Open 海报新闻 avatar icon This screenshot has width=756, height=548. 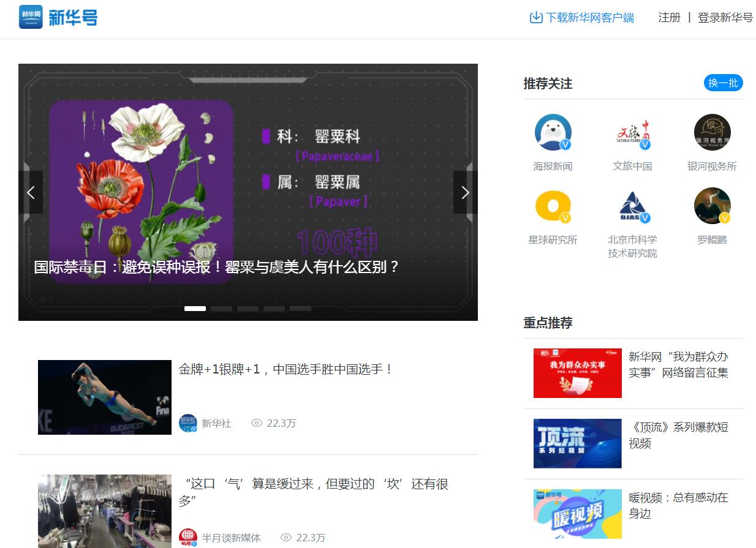point(553,132)
